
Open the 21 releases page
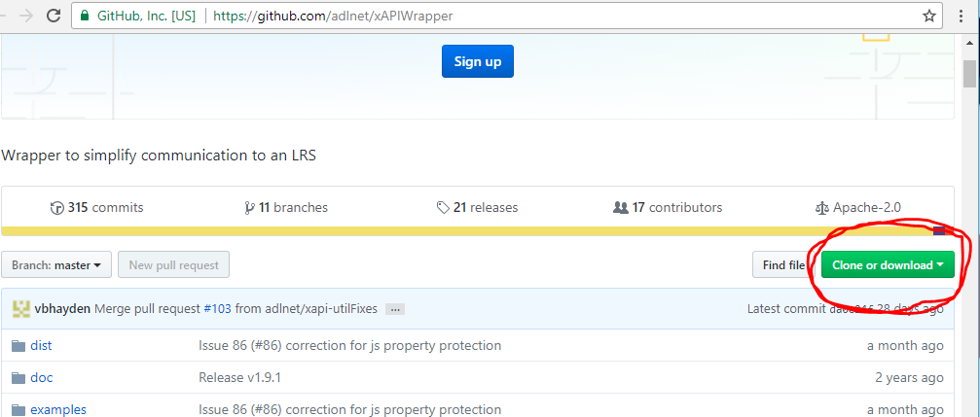pyautogui.click(x=477, y=207)
